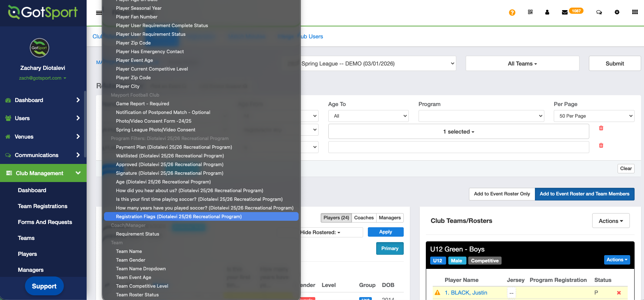Open Club Teams/Rosters Actions dropdown
644x300 pixels.
pos(610,221)
